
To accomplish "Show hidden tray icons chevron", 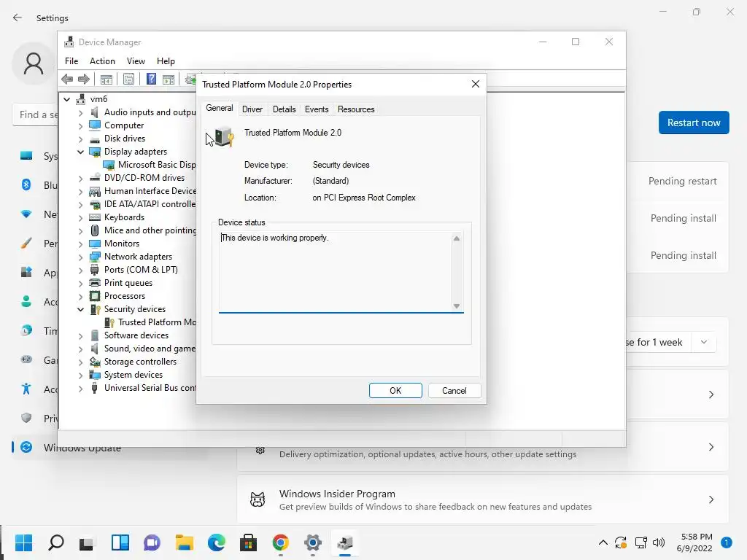I will (x=603, y=542).
